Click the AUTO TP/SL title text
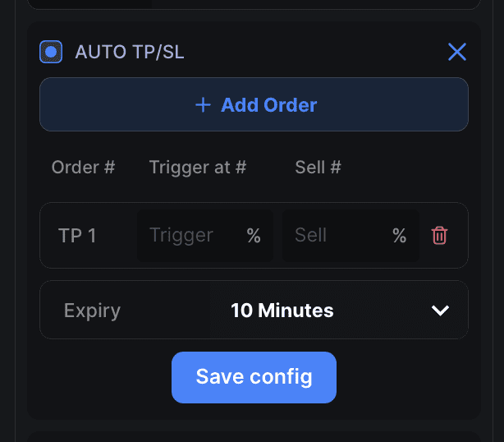This screenshot has height=442, width=504. coord(130,52)
